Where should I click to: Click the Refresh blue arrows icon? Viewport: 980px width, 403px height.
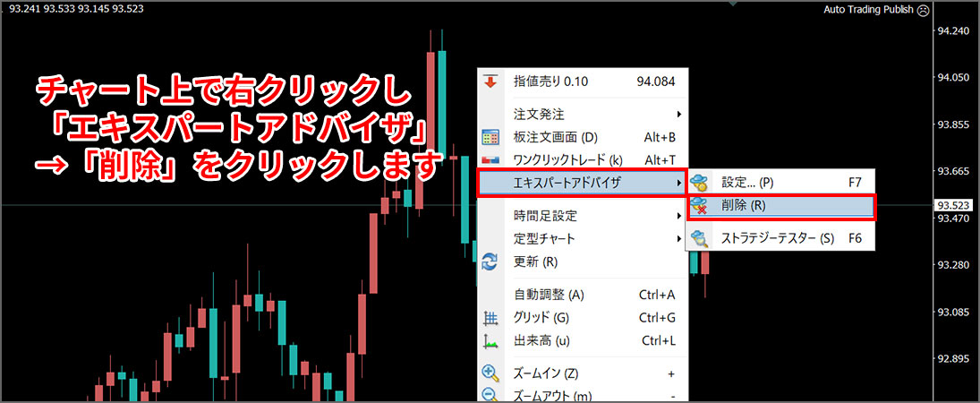pos(490,262)
